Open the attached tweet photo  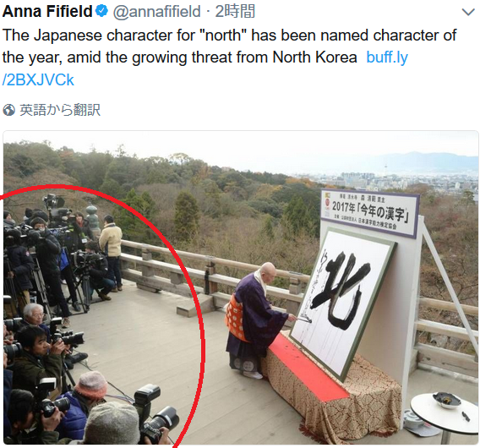241,287
